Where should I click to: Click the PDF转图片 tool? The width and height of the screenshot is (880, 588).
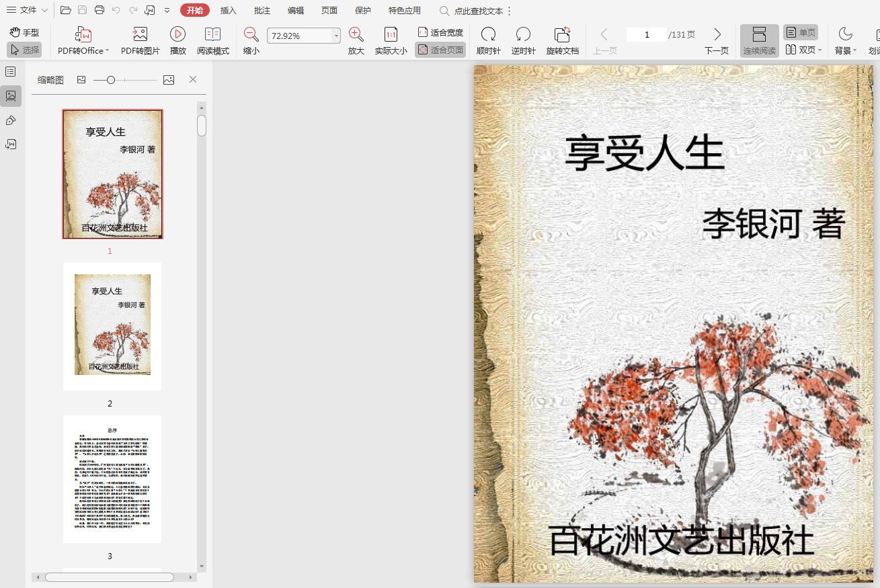[141, 41]
